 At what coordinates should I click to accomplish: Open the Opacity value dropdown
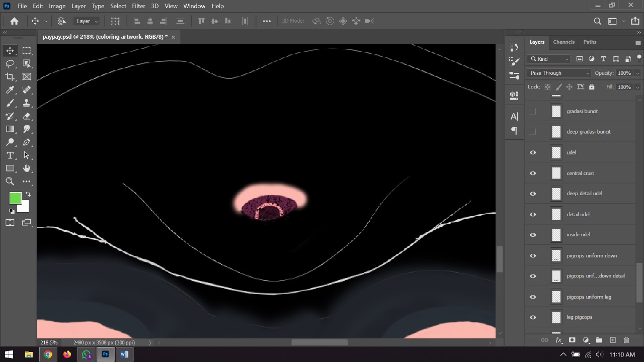click(x=637, y=73)
